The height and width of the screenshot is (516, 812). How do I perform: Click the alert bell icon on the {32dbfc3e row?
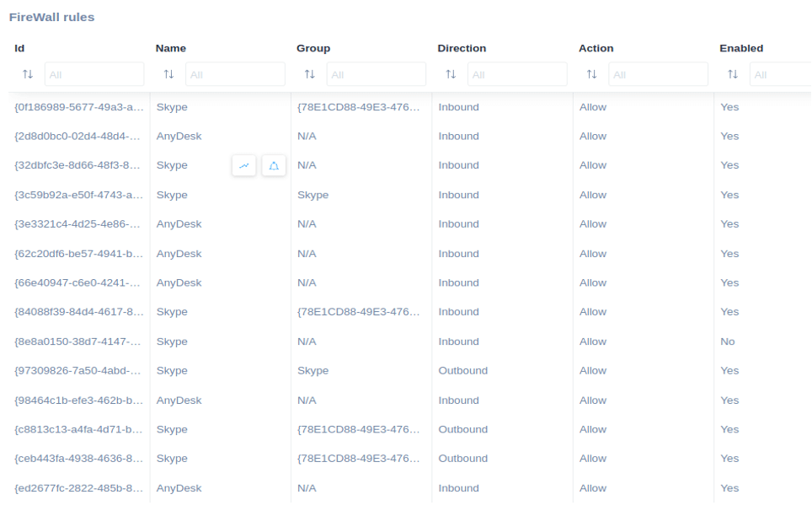point(274,165)
